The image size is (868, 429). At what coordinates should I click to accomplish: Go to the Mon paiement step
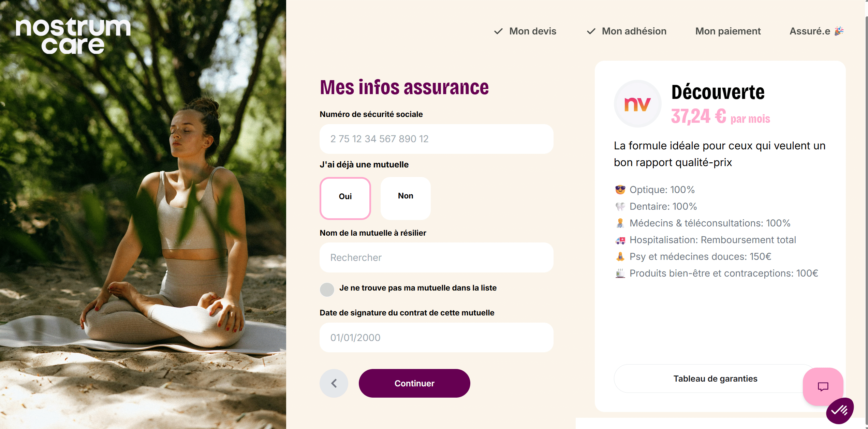click(728, 31)
